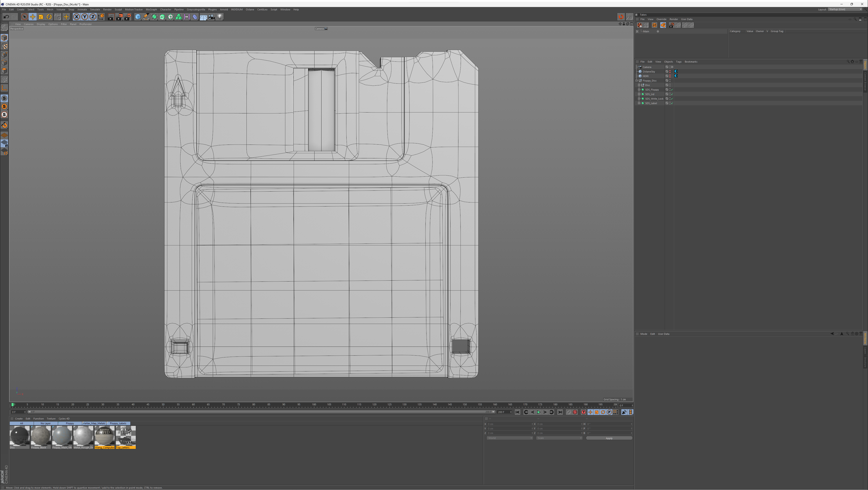Screen dimensions: 868x490
Task: Add a Cube primitive object
Action: [138, 17]
